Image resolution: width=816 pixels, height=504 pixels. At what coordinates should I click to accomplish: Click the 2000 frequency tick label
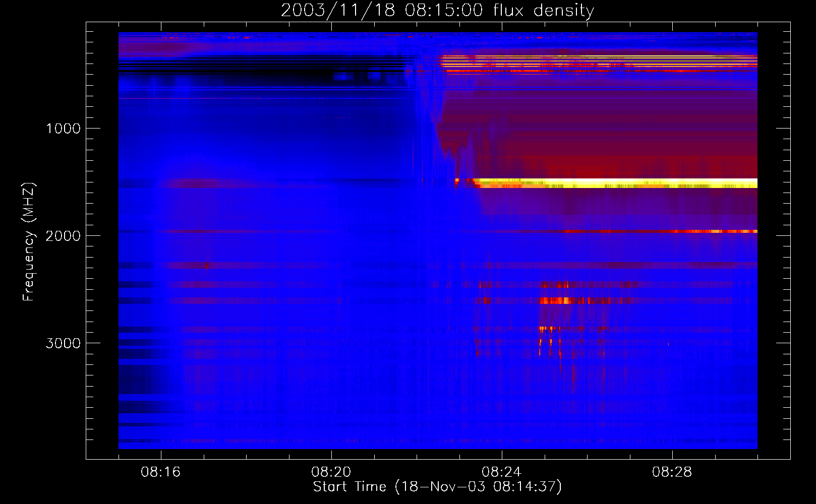coord(63,236)
